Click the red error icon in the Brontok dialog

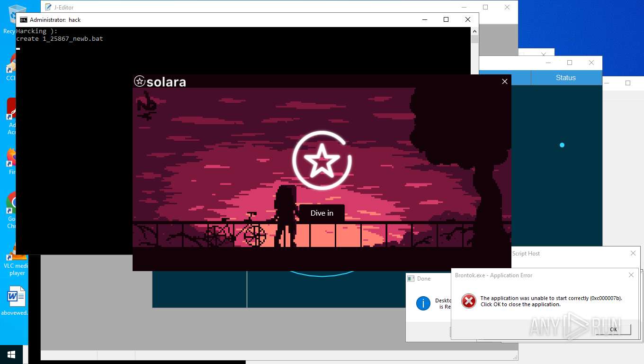click(x=469, y=301)
